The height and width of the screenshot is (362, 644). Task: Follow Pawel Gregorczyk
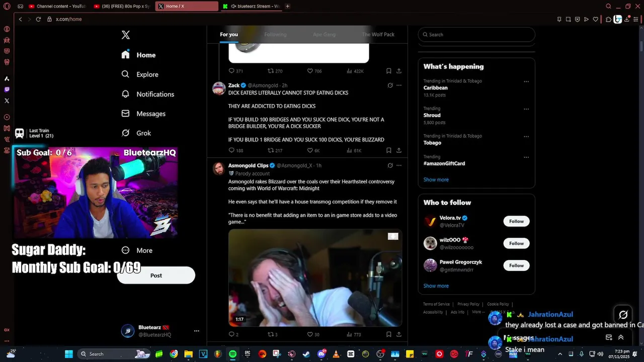516,265
